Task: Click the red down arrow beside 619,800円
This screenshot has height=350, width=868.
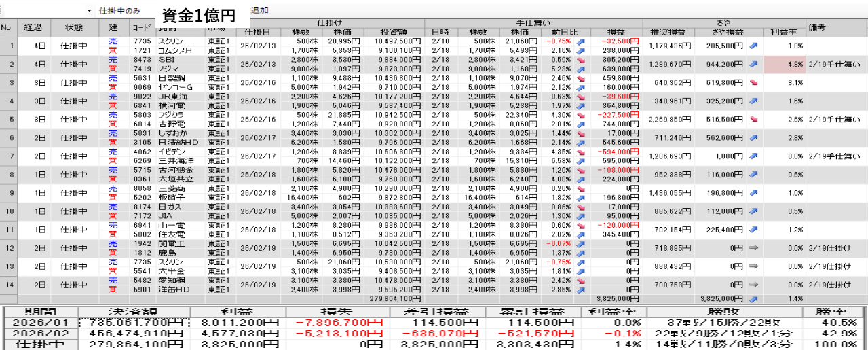Action: tap(755, 83)
